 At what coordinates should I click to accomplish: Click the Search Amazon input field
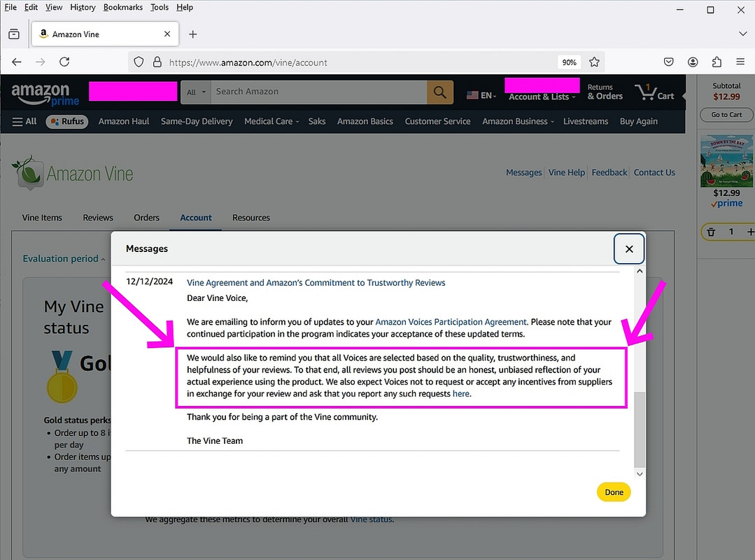319,92
